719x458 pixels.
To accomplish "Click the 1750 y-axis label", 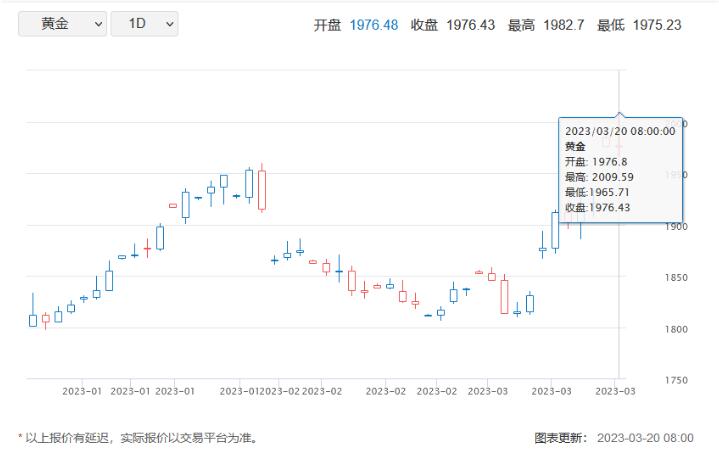I will [676, 380].
